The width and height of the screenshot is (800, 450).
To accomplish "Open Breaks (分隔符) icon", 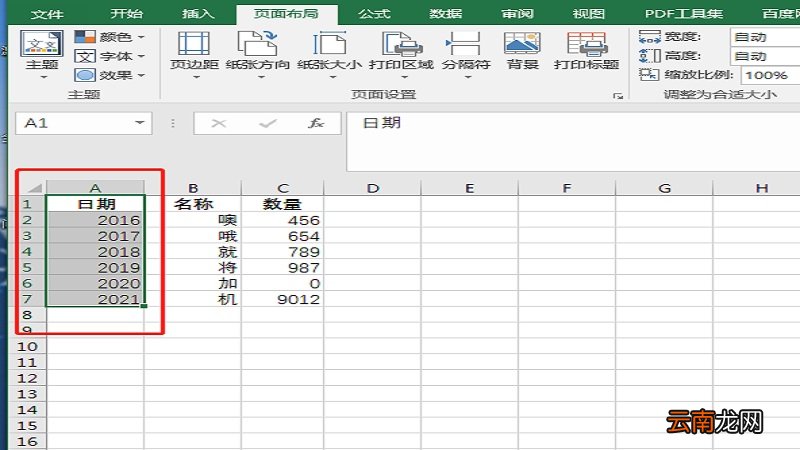I will 465,43.
